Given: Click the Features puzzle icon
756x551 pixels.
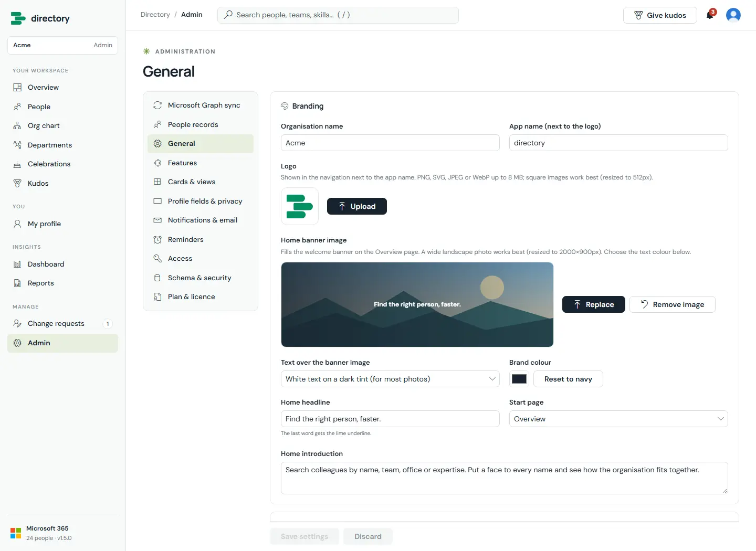Looking at the screenshot, I should (x=157, y=163).
